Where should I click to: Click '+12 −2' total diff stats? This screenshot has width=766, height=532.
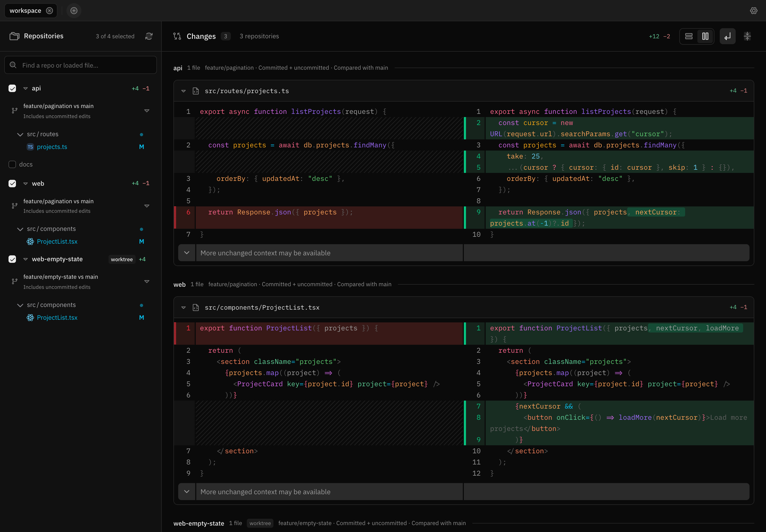[660, 36]
